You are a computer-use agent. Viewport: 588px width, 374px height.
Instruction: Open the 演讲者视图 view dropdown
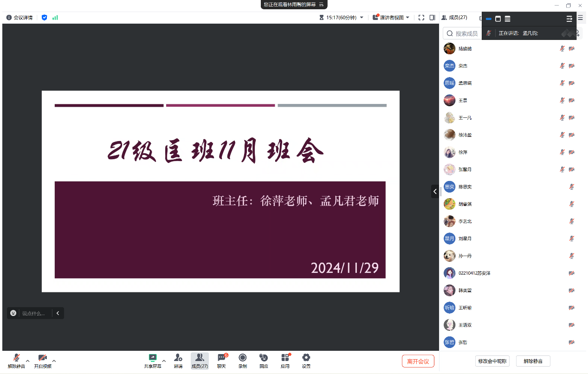point(391,18)
